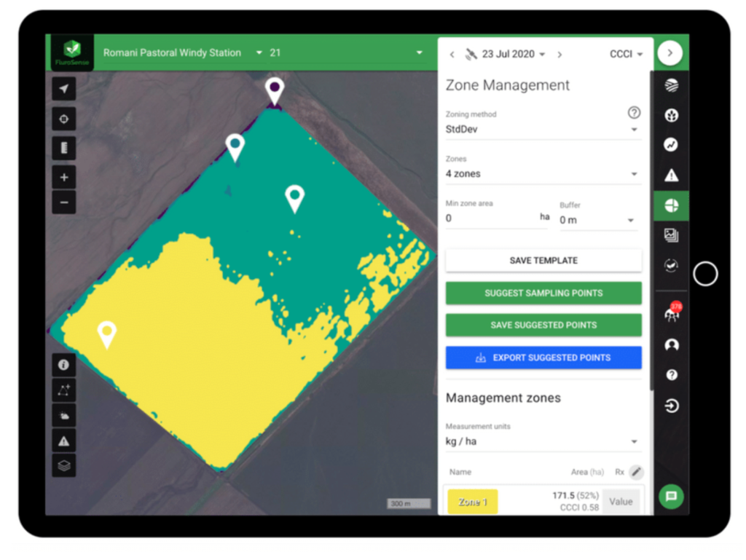Click SAVE SUGGESTED POINTS button

click(543, 326)
